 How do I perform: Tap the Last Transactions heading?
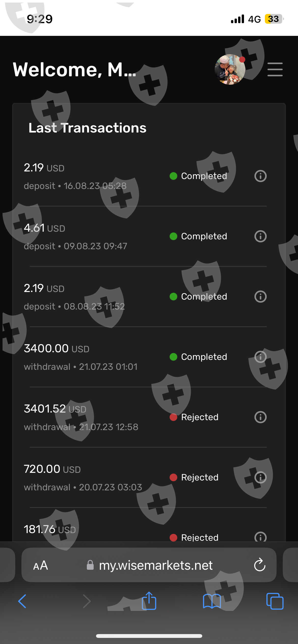[x=87, y=128]
